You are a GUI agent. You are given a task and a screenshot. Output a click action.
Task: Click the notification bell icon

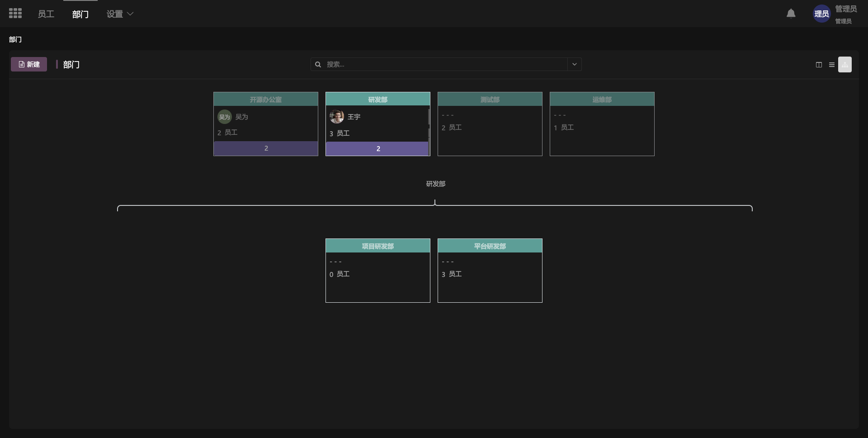pos(791,14)
